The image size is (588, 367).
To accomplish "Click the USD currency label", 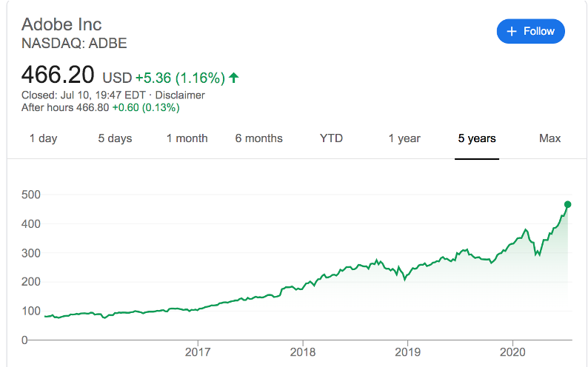I will click(x=117, y=78).
